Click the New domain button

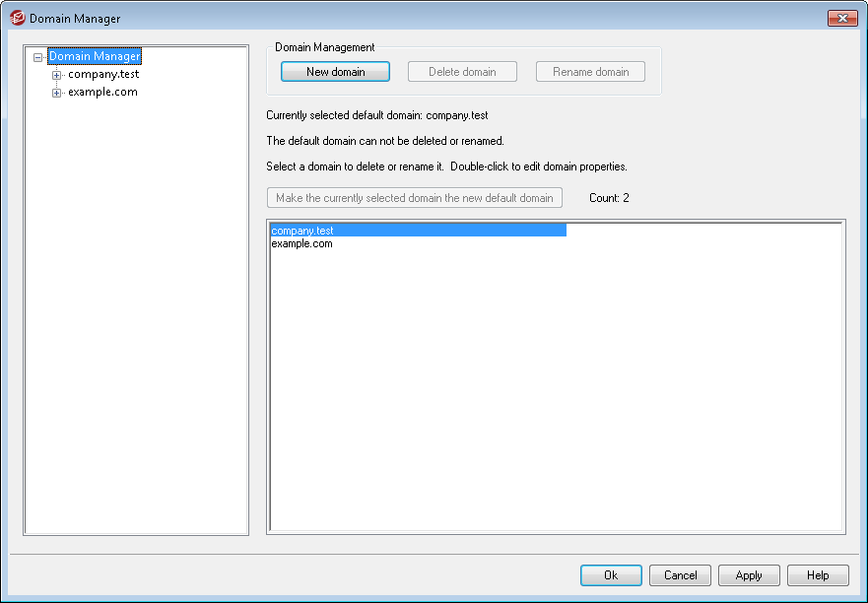(335, 72)
